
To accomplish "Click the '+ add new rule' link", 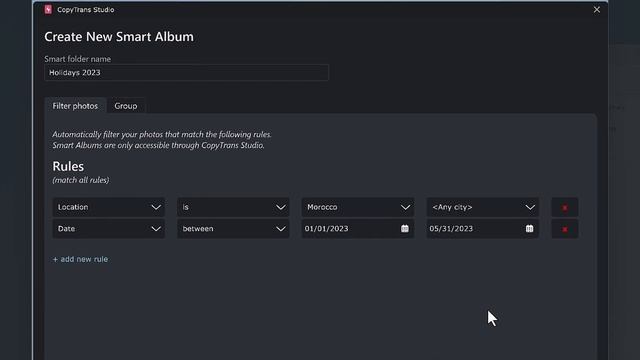I will (80, 259).
